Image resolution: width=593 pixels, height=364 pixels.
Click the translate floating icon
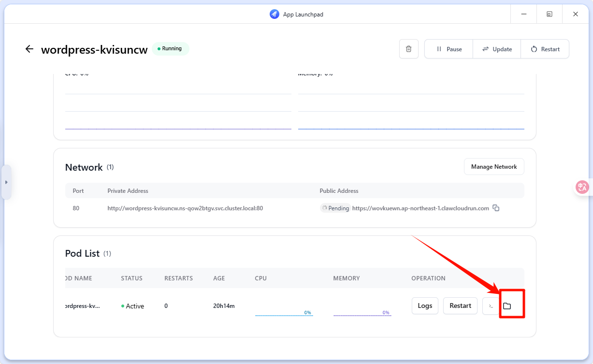[x=582, y=187]
